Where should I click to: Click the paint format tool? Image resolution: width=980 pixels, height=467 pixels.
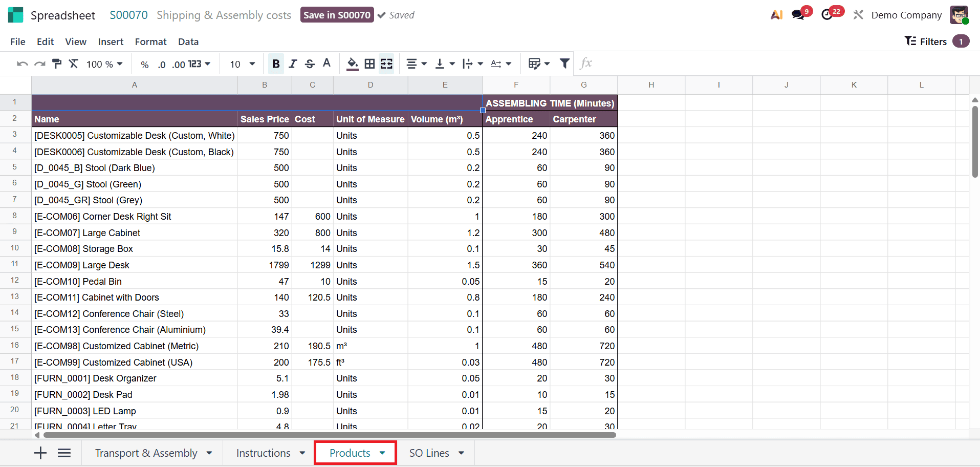pos(56,63)
